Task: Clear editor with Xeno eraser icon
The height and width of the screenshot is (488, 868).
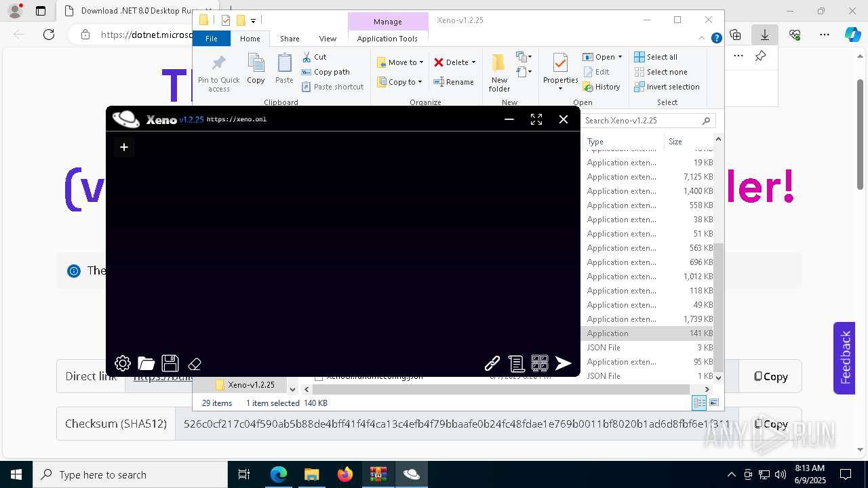Action: coord(195,364)
